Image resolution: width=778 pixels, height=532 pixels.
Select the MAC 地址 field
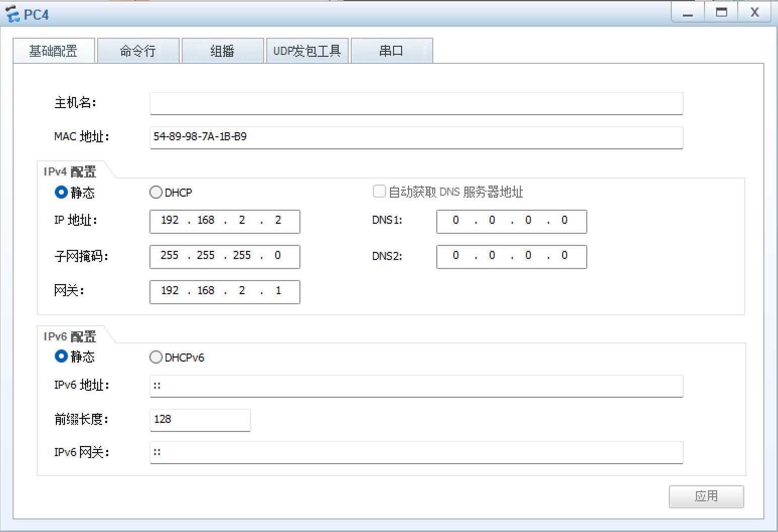click(x=416, y=138)
